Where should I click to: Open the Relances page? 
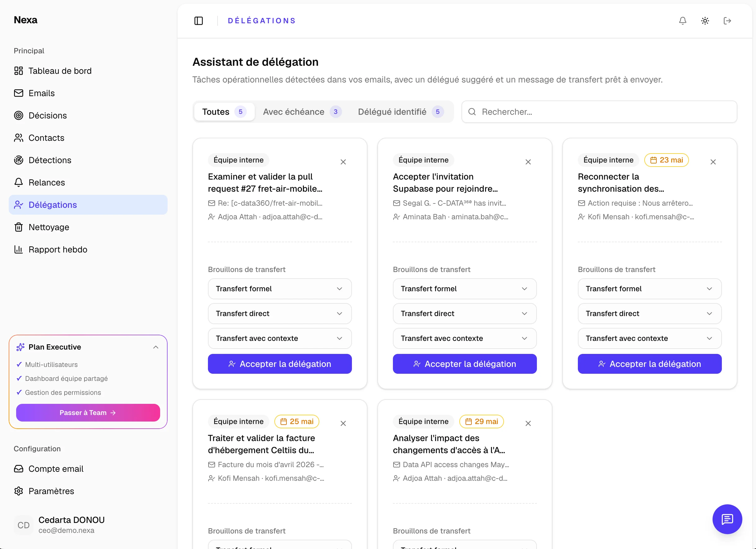pos(88,182)
